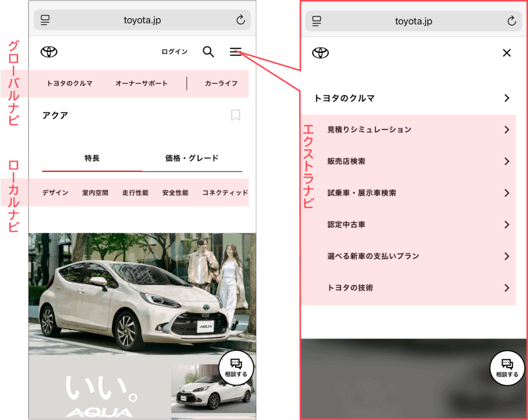This screenshot has height=420, width=528.
Task: Toggle the bookmark icon next to アクア
Action: (x=236, y=115)
